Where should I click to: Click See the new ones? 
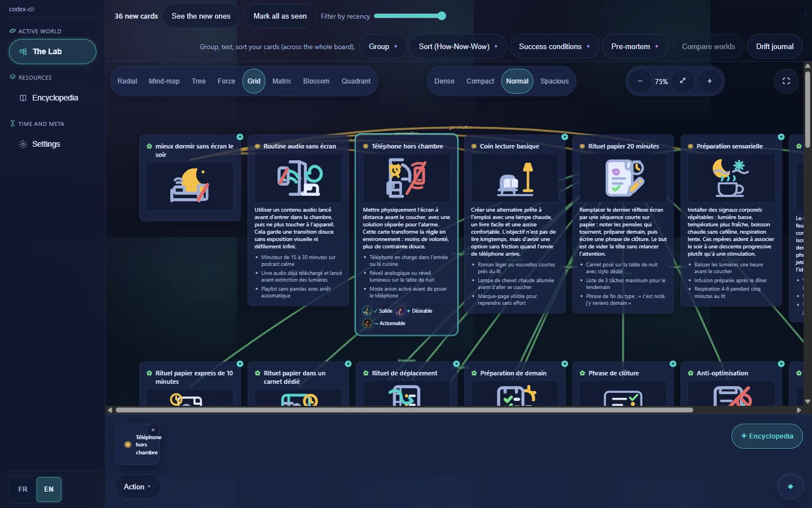[x=201, y=16]
